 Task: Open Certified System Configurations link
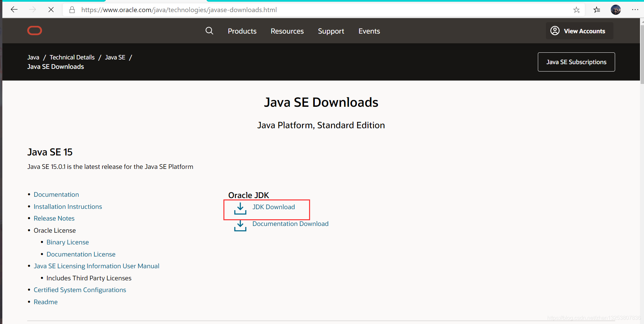pos(80,290)
